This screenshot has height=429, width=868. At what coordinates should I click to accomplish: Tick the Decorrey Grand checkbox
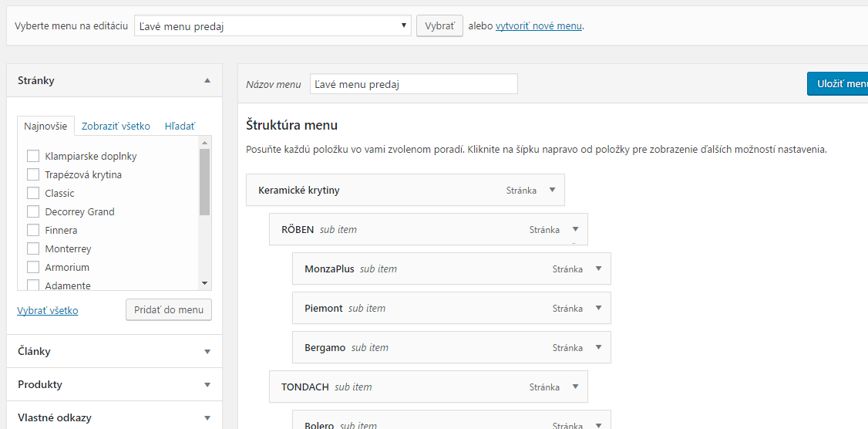click(x=33, y=211)
